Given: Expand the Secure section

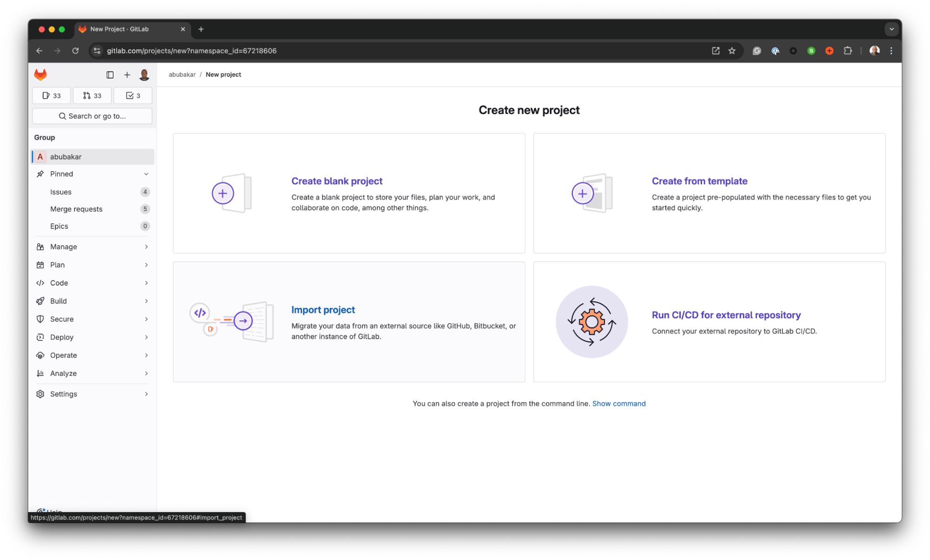Looking at the screenshot, I should point(93,319).
